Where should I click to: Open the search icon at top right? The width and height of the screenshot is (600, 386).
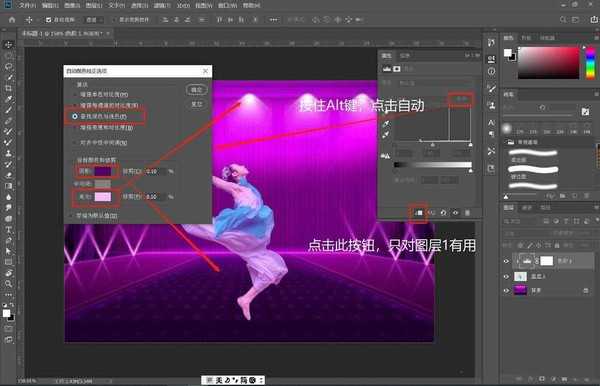tap(563, 20)
